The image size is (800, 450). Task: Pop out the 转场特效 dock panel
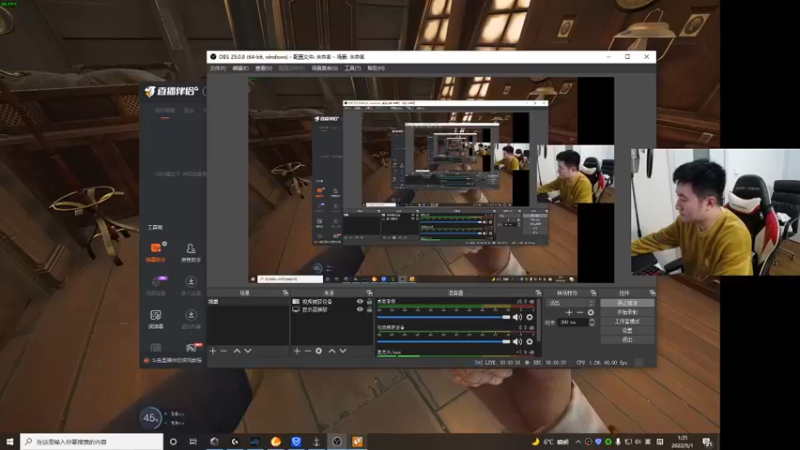(593, 293)
